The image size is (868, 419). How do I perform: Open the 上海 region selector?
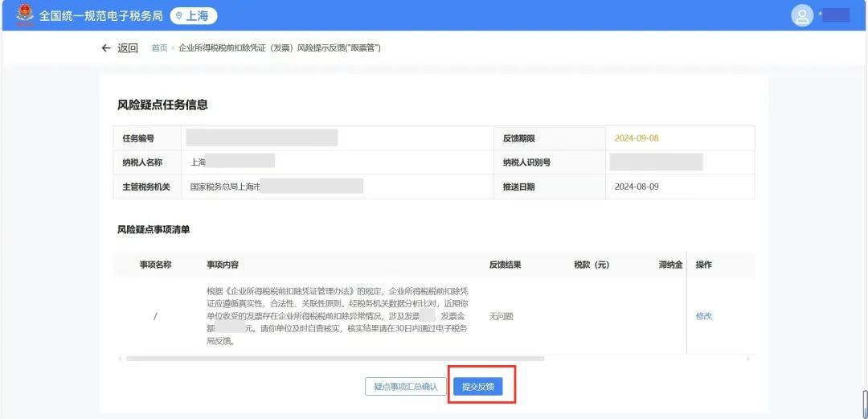[194, 16]
